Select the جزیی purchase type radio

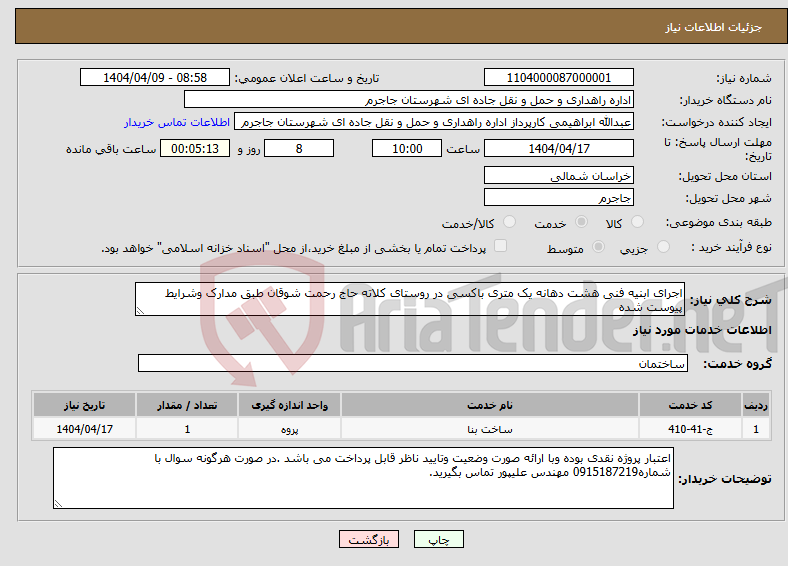pyautogui.click(x=663, y=246)
